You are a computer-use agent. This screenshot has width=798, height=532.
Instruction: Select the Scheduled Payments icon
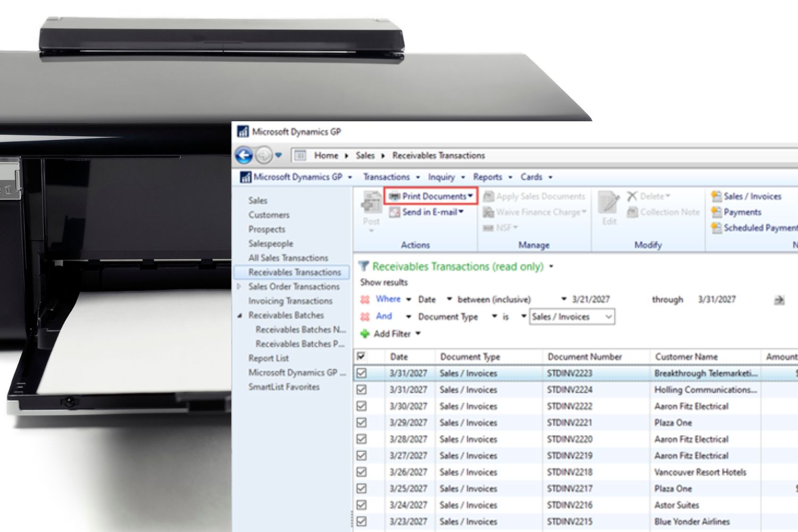(716, 228)
